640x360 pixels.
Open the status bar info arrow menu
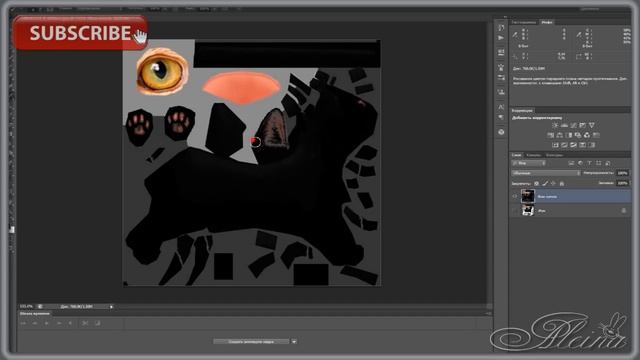pyautogui.click(x=111, y=306)
